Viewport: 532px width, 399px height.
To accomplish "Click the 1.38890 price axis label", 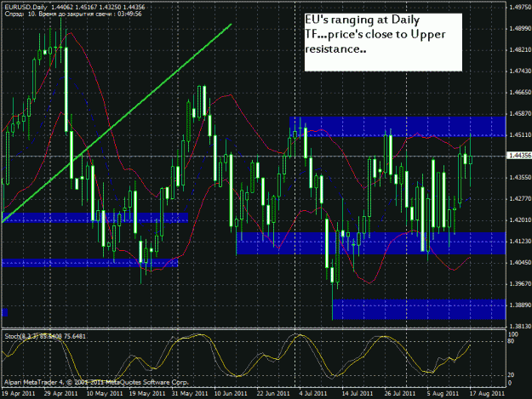I will coord(520,305).
